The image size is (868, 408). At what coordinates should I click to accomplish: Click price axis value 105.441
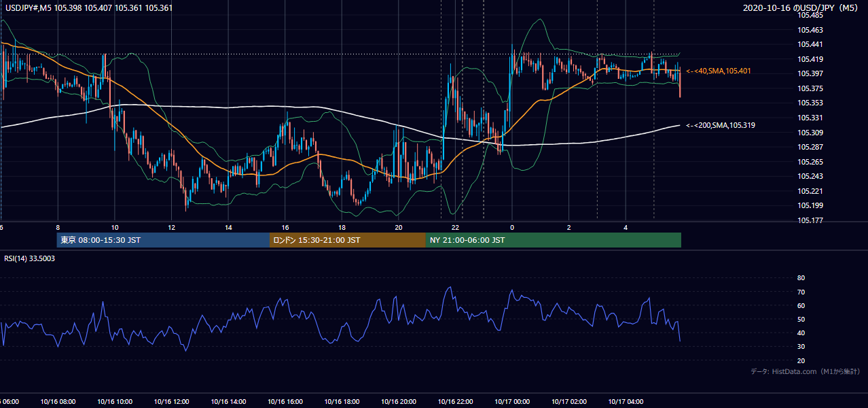coord(810,44)
